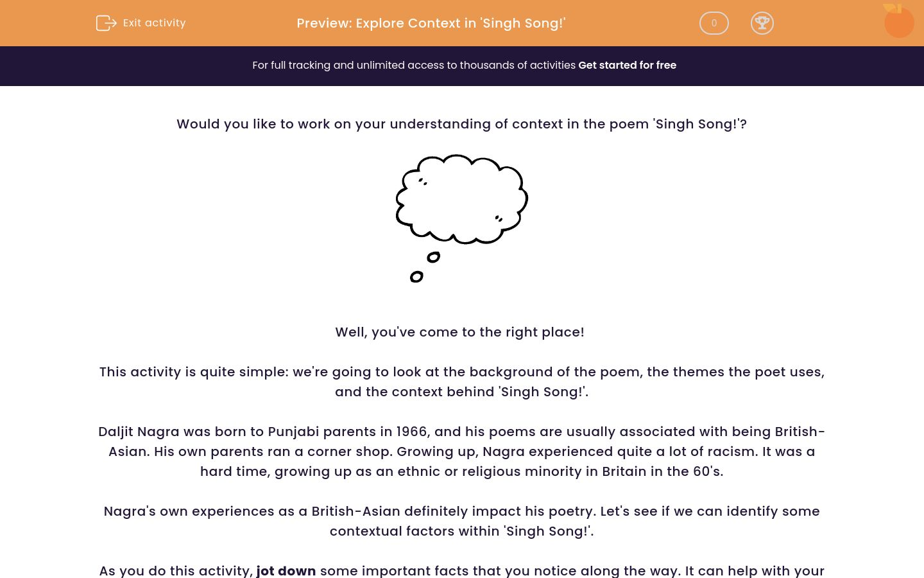Click the question heading about Singh Song context
Screen dimensions: 924x578
click(461, 124)
